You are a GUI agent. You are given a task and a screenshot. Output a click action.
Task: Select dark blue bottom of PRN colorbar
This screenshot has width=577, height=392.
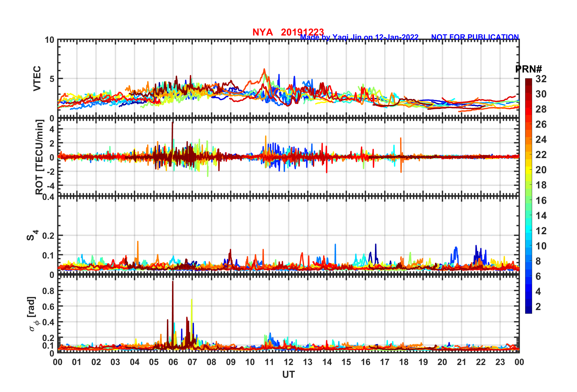(528, 311)
